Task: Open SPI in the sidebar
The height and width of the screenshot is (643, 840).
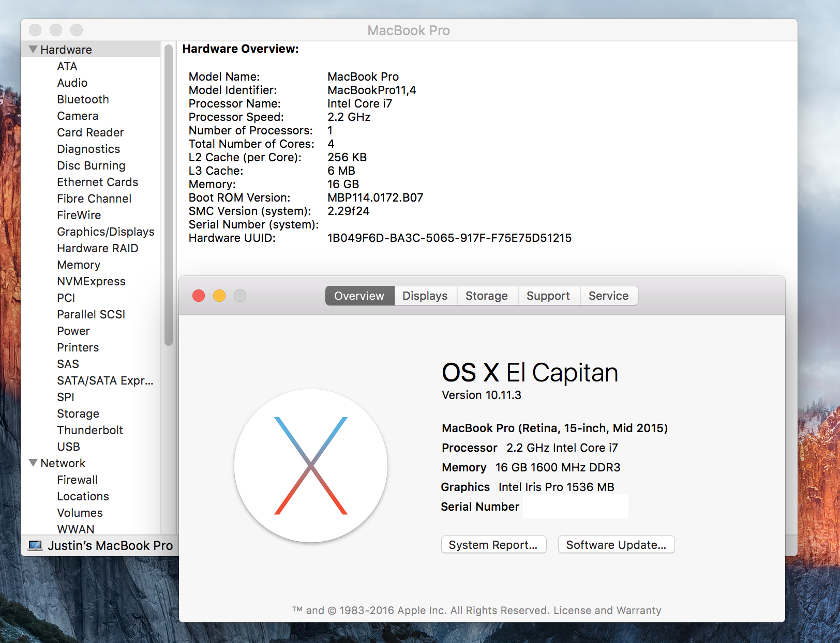Action: point(66,397)
